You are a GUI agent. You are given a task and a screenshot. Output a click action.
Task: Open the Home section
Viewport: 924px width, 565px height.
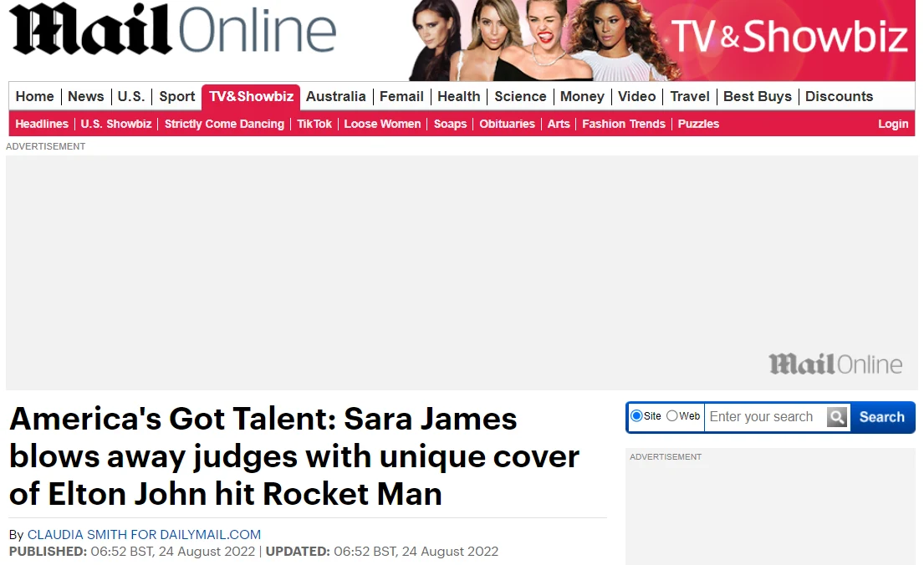34,96
